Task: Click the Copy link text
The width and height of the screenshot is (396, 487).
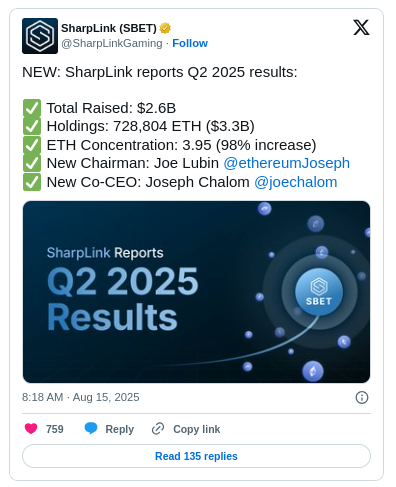Action: tap(196, 429)
